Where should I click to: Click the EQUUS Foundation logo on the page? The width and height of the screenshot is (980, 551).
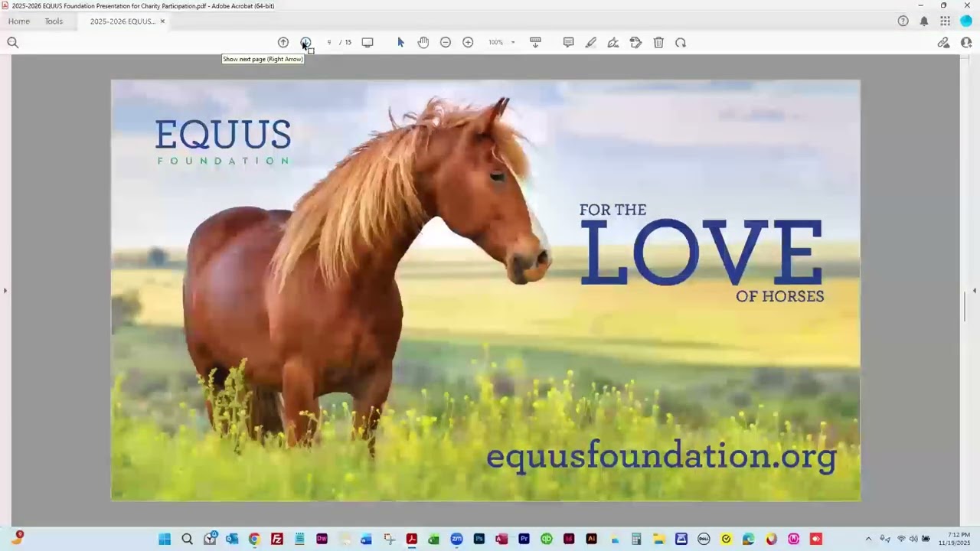(x=223, y=142)
